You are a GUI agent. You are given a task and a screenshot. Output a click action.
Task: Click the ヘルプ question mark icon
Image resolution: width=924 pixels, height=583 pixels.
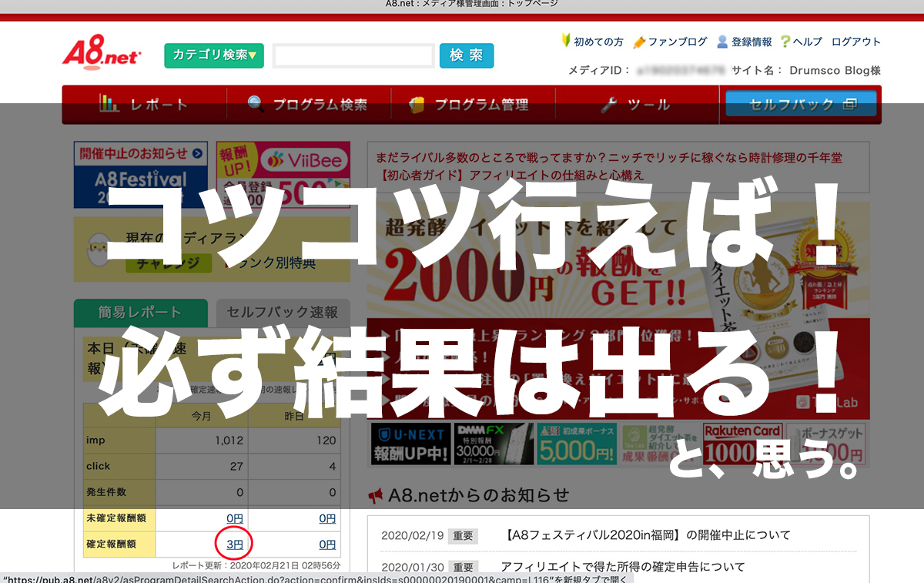coord(785,42)
